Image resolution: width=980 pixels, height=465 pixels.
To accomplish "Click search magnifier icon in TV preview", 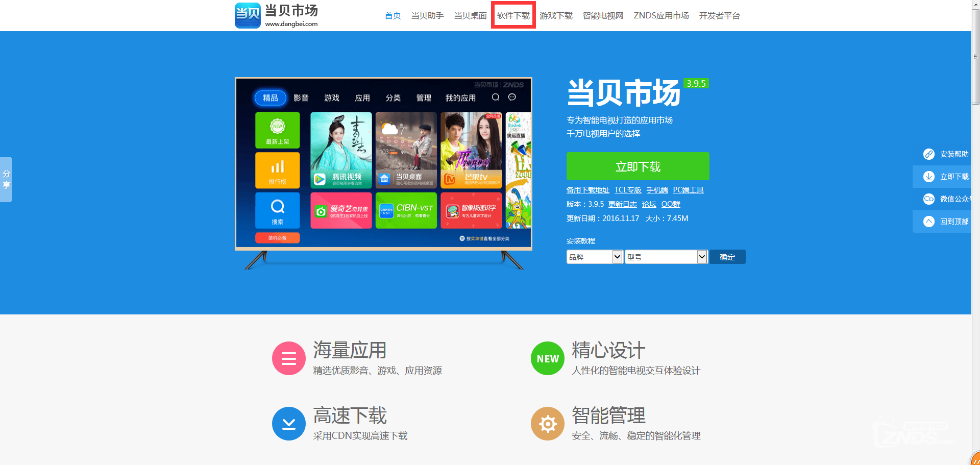I will 496,97.
